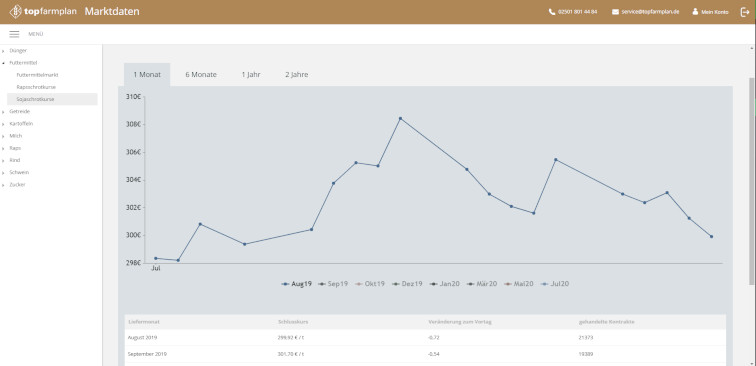Click the Marktdaten header title
The height and width of the screenshot is (366, 756).
tap(112, 12)
